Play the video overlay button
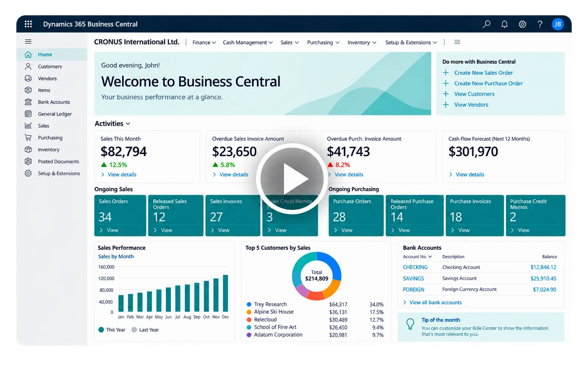Screen dimensions: 588x365 (292, 179)
